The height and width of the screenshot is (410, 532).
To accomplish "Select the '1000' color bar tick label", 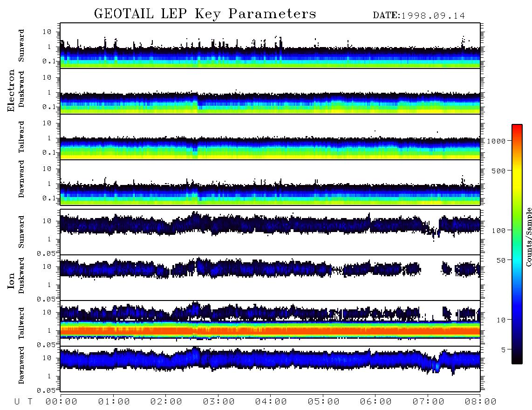I will click(x=497, y=141).
